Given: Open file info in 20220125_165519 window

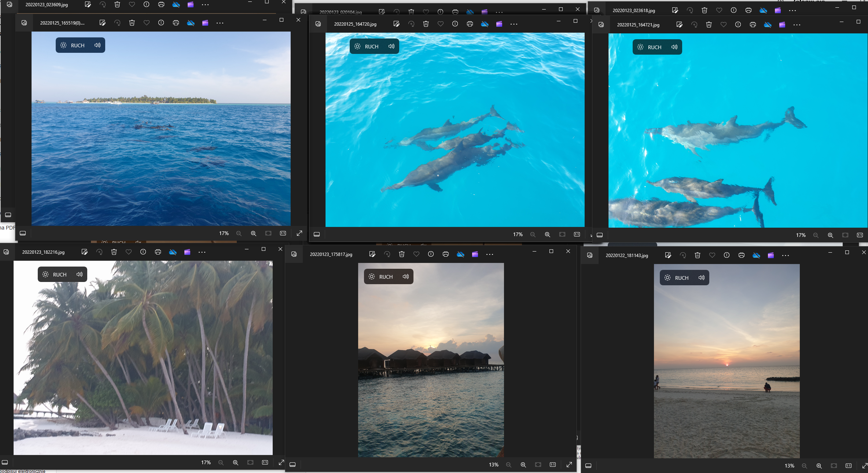Looking at the screenshot, I should 161,23.
